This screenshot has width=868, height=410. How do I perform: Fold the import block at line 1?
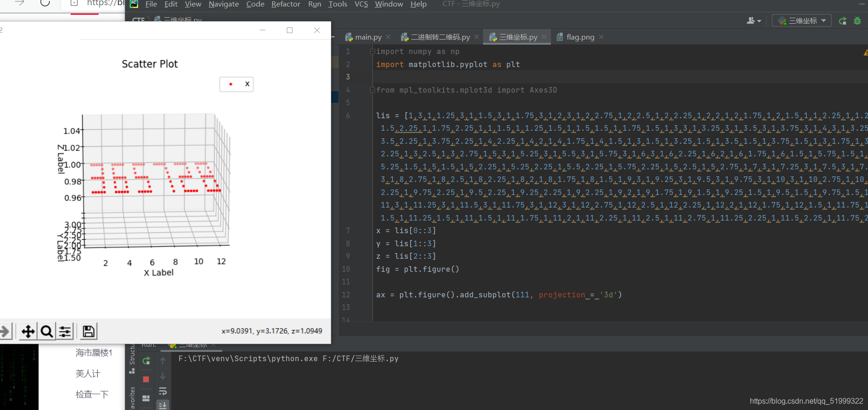point(372,52)
